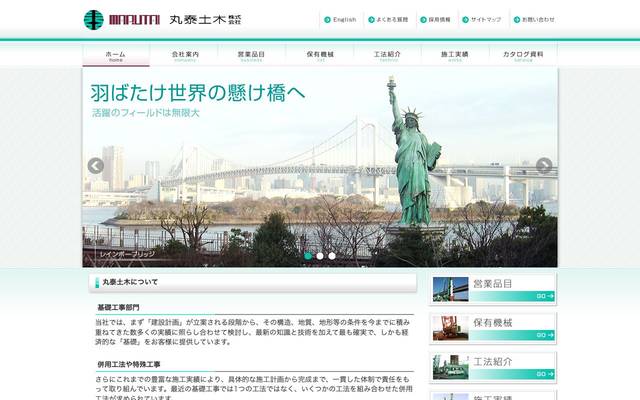
Task: Open the English language link
Action: [344, 20]
